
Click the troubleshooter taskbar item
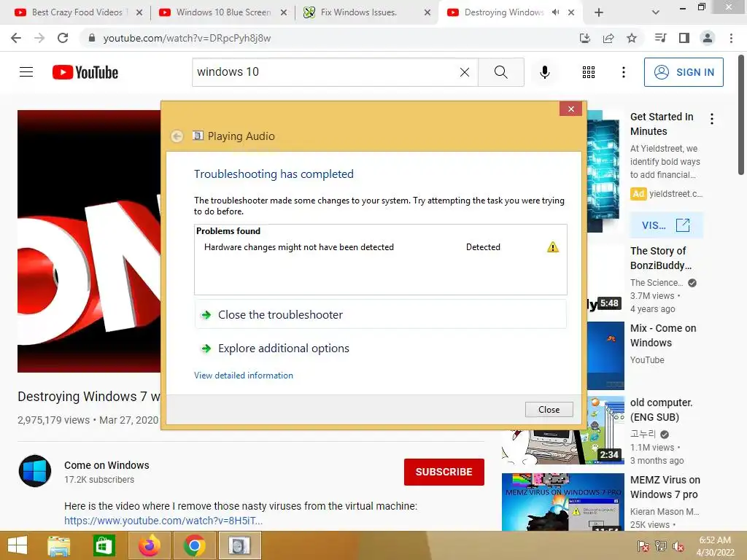(239, 545)
